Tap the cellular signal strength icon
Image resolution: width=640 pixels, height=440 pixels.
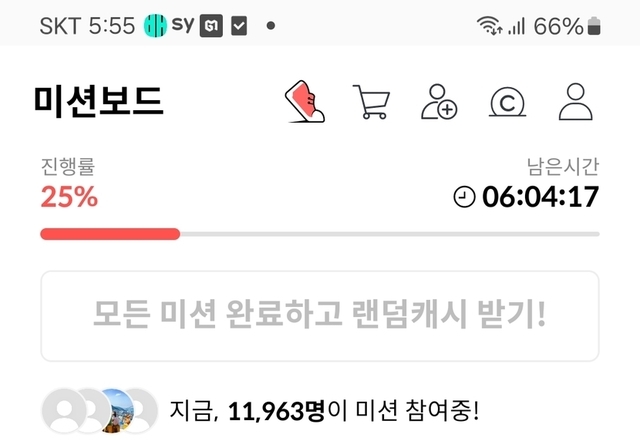[516, 27]
